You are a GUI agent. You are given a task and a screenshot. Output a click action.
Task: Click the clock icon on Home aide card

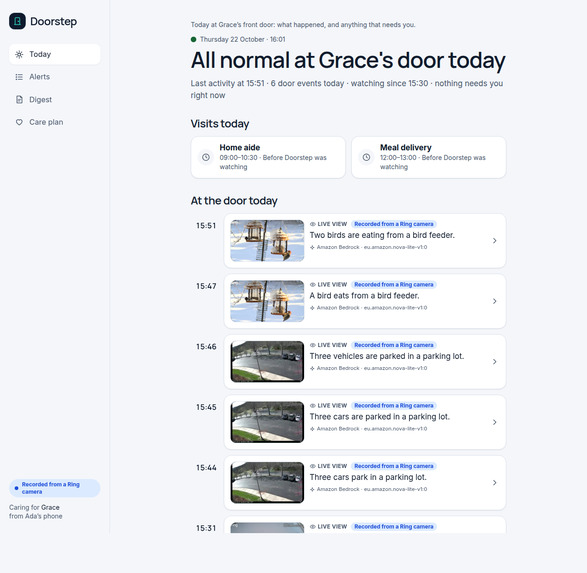point(206,157)
